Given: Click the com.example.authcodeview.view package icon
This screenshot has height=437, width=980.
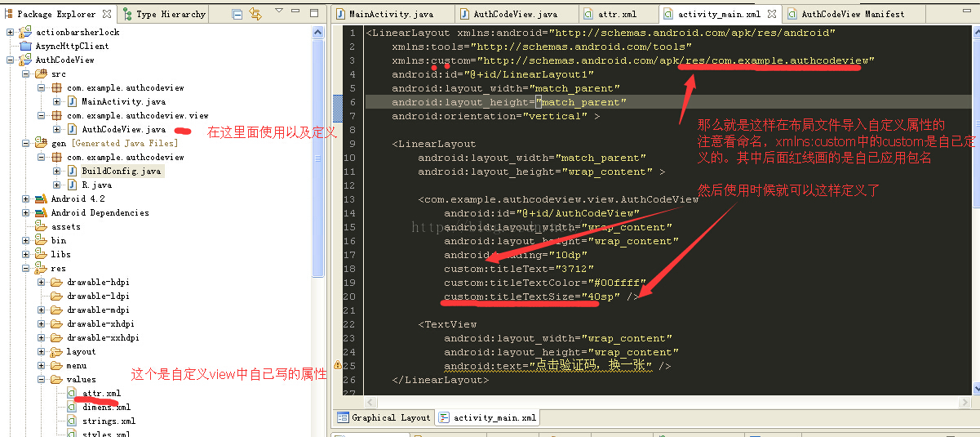Looking at the screenshot, I should pyautogui.click(x=56, y=115).
